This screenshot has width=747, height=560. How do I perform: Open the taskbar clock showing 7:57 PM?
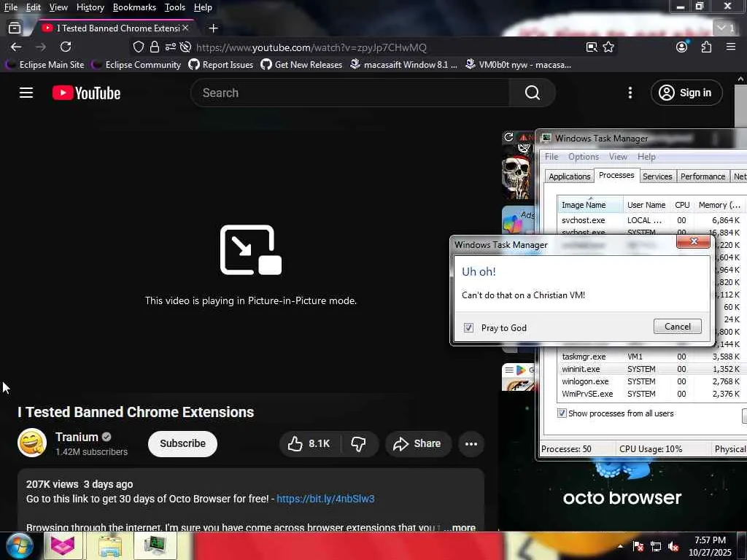coord(710,546)
